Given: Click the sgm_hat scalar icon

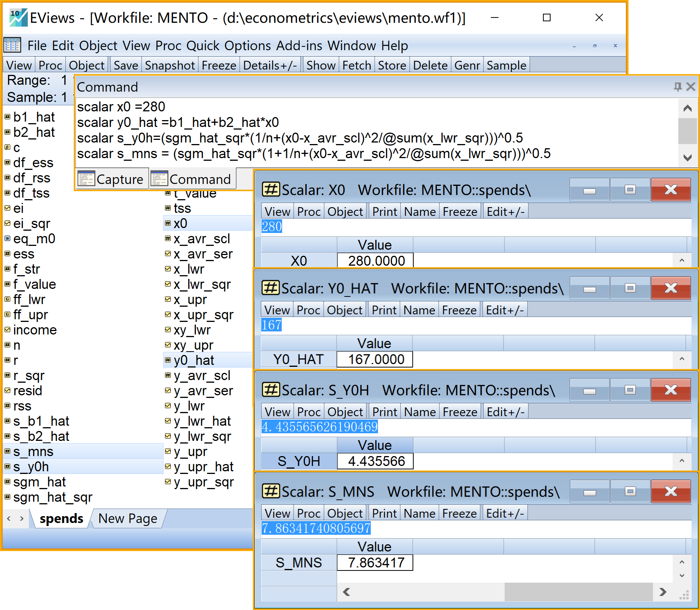Looking at the screenshot, I should click(x=7, y=482).
